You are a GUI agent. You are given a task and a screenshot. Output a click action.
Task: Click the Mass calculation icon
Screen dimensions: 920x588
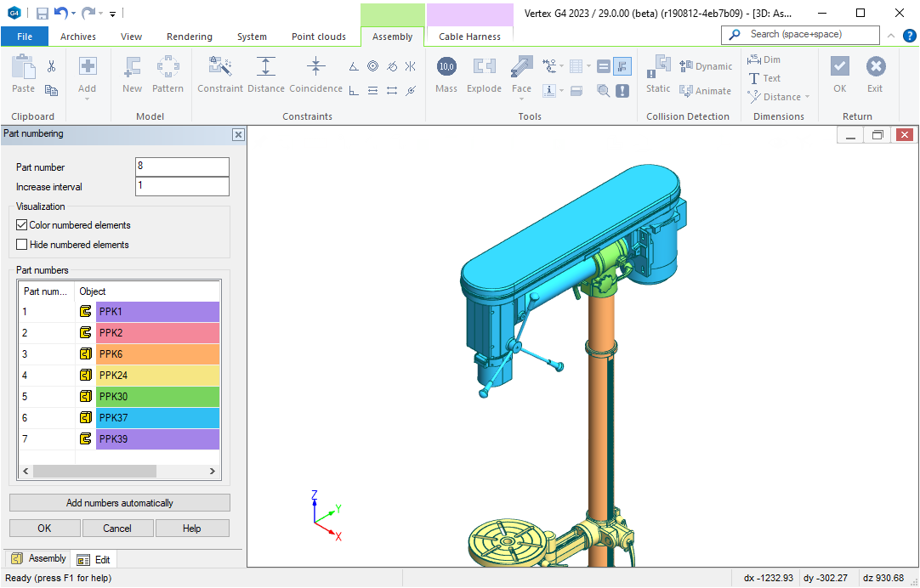click(x=446, y=67)
